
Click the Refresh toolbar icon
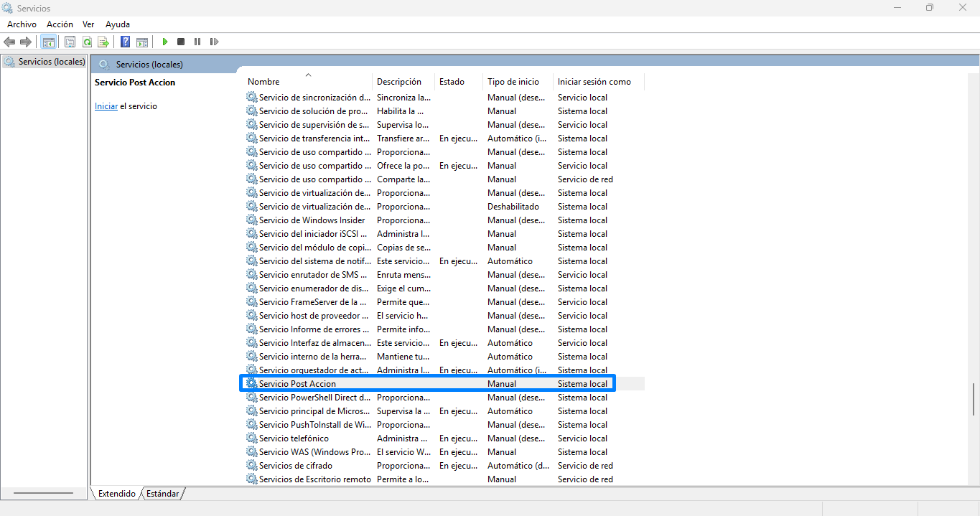[x=87, y=42]
